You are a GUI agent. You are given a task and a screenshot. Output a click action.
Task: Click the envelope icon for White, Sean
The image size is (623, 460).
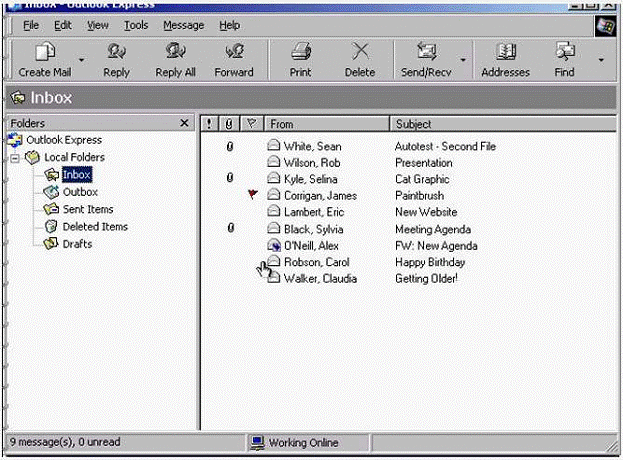(273, 145)
